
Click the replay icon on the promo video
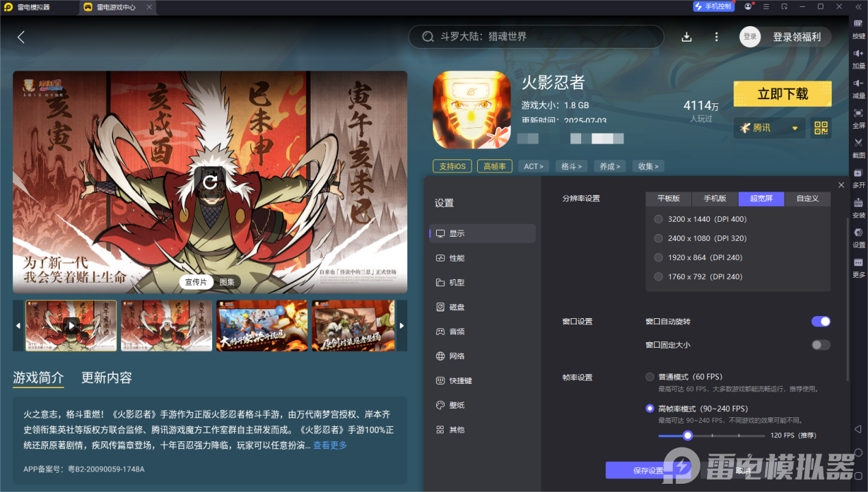click(210, 181)
